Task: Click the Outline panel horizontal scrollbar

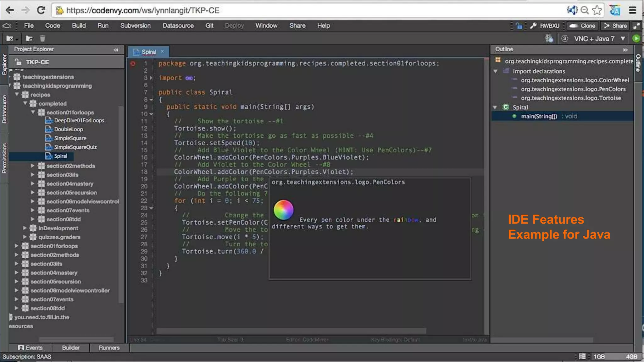Action: [542, 340]
